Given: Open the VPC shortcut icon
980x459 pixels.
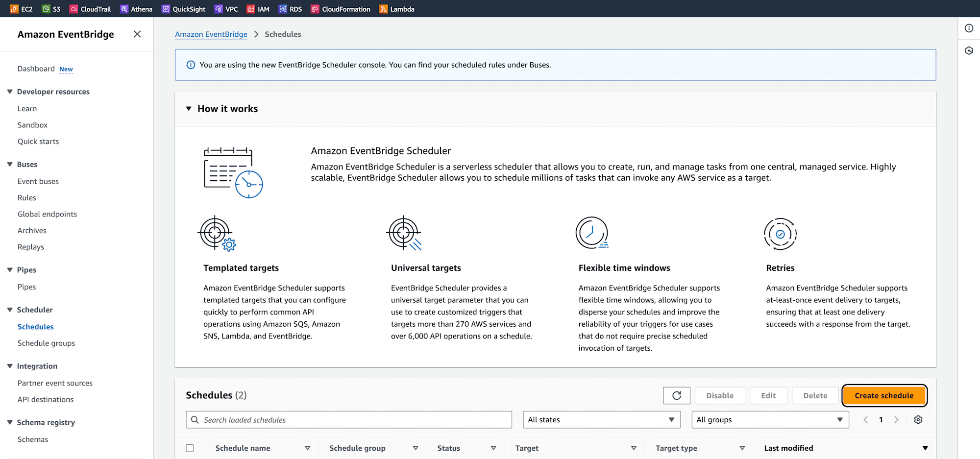Looking at the screenshot, I should point(219,9).
